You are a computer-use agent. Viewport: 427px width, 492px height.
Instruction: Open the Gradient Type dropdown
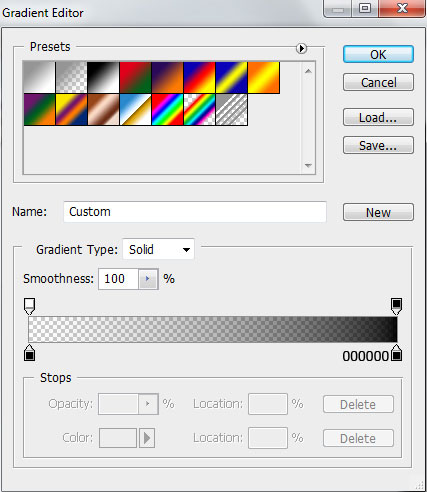[159, 249]
